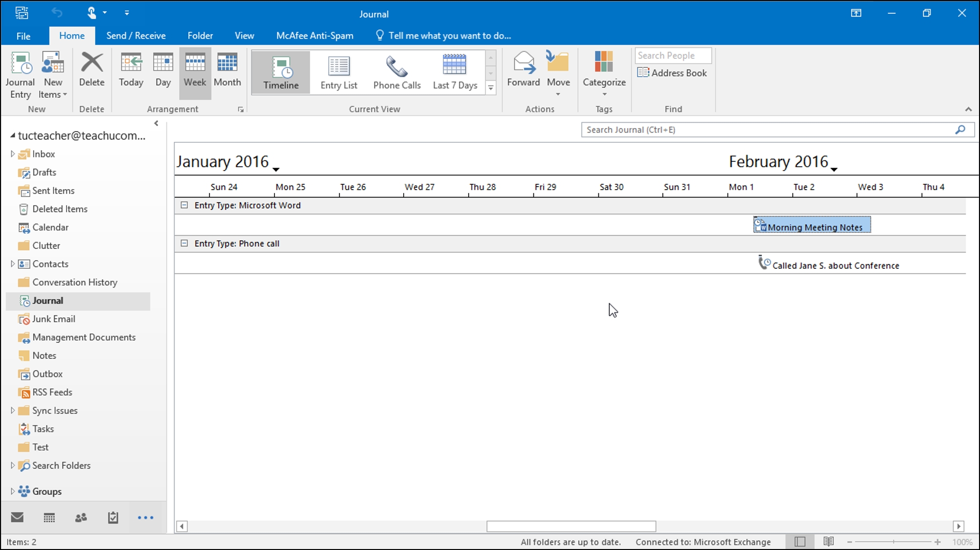
Task: Drag the horizontal scrollbar at the bottom
Action: (571, 526)
